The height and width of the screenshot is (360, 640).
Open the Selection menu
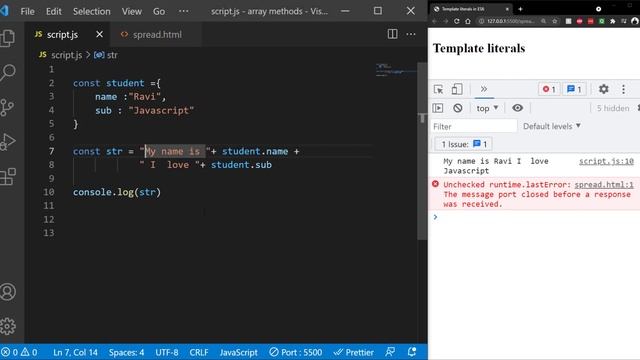coord(91,11)
